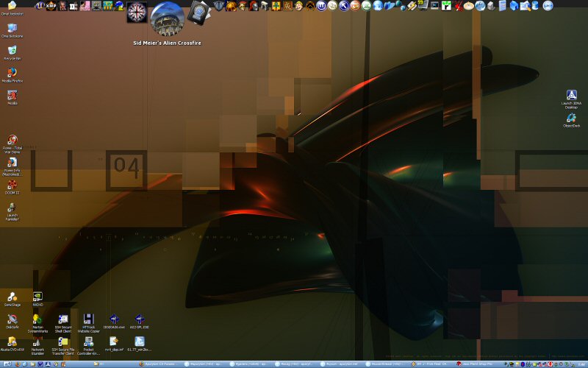Open Network Stumbler shortcut
The image size is (588, 368).
coord(37,342)
